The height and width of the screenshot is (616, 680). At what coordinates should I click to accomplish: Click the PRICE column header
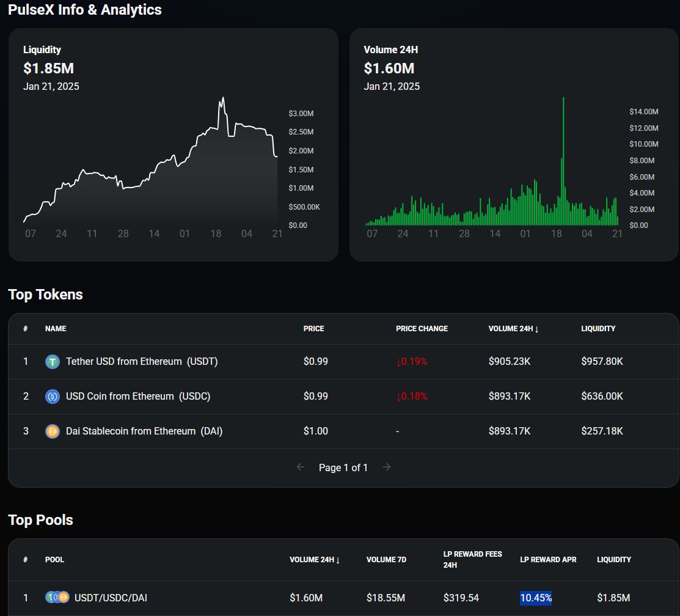313,328
